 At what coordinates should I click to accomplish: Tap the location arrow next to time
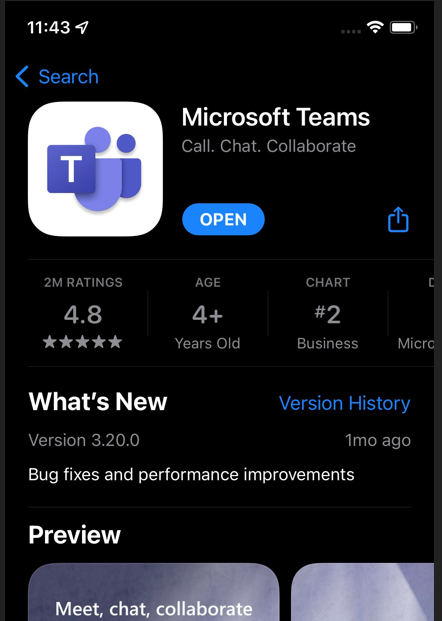[82, 27]
